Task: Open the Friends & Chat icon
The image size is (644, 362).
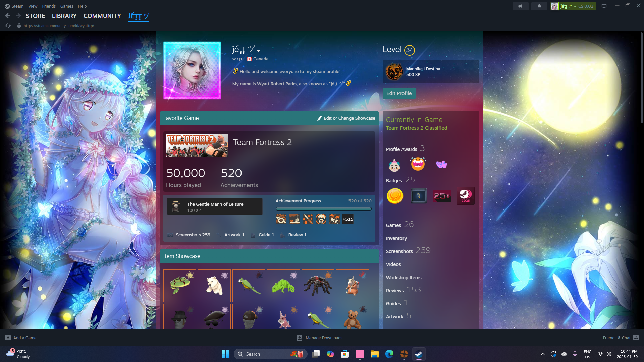Action: [636, 338]
